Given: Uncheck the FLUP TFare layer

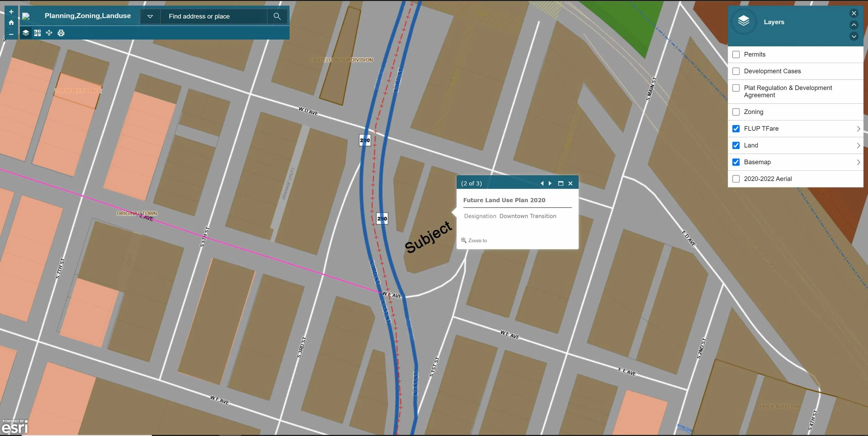Looking at the screenshot, I should [x=736, y=129].
